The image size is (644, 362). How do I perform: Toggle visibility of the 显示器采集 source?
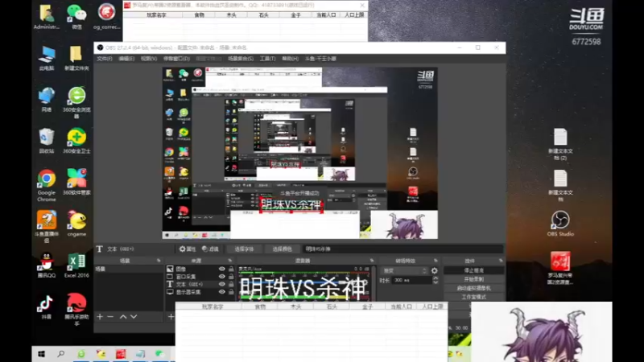click(222, 292)
